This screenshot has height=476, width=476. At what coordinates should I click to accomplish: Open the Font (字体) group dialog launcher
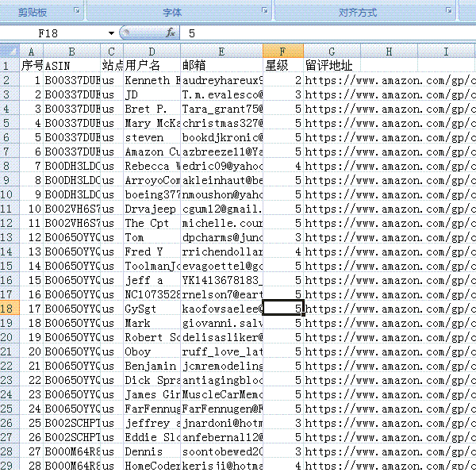(265, 10)
